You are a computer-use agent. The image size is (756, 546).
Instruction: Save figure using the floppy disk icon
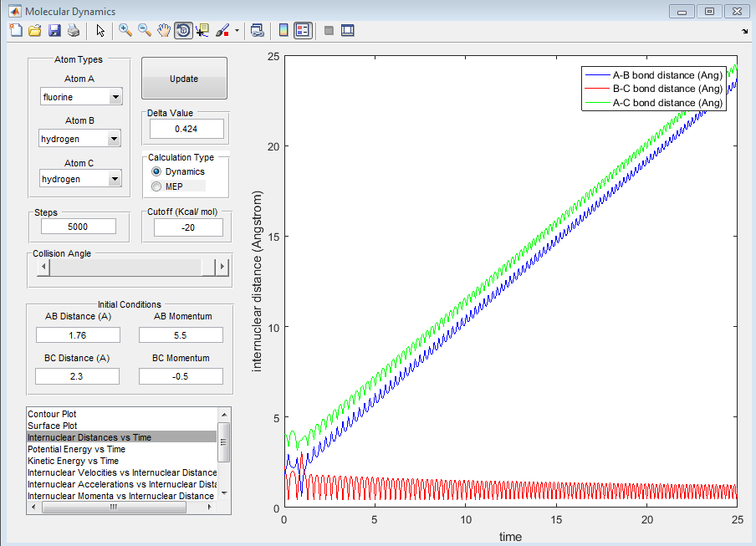pyautogui.click(x=54, y=31)
